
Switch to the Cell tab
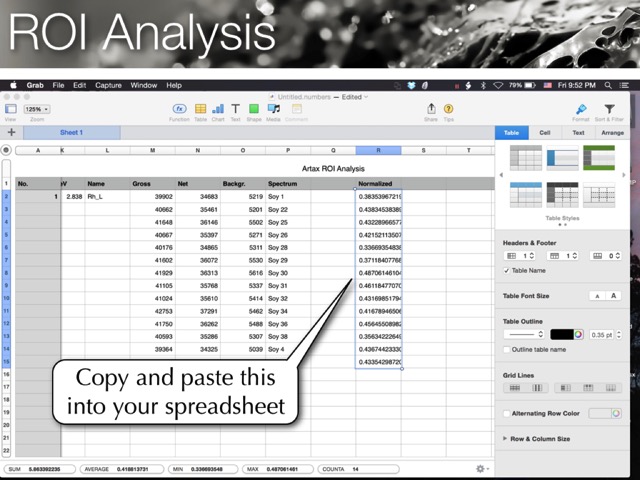pos(545,132)
